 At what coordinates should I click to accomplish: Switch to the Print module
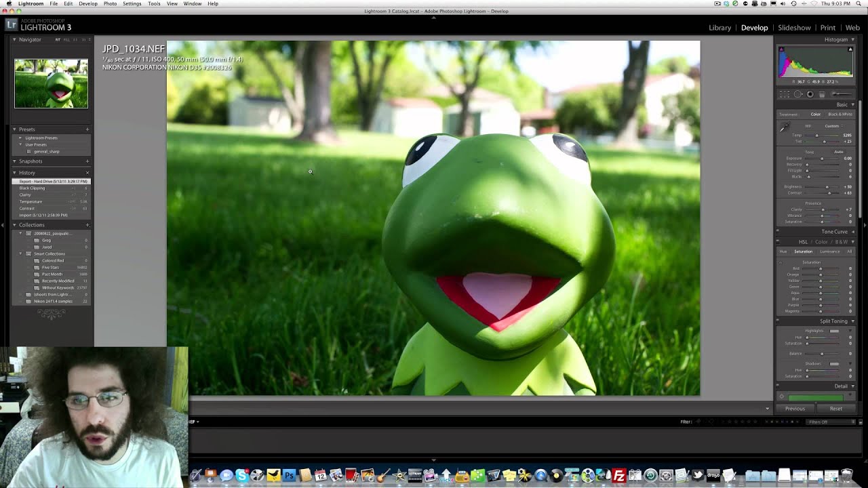827,28
